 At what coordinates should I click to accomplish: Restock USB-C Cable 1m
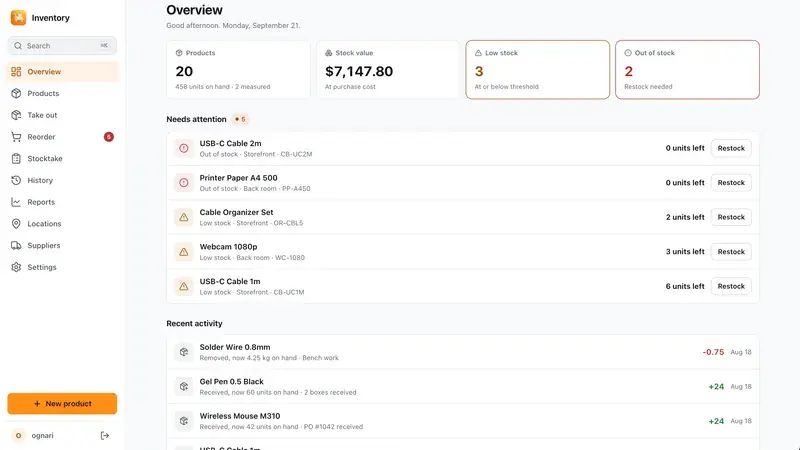(731, 286)
